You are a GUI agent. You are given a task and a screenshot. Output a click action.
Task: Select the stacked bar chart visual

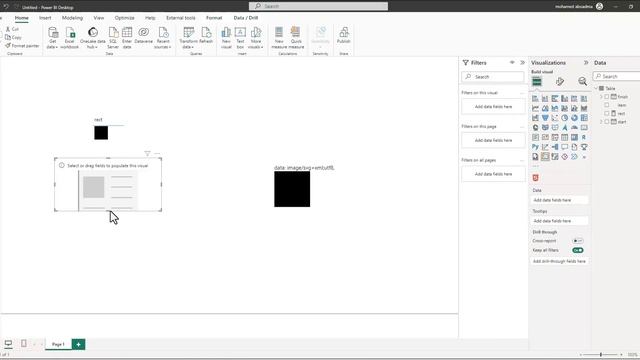pos(535,99)
